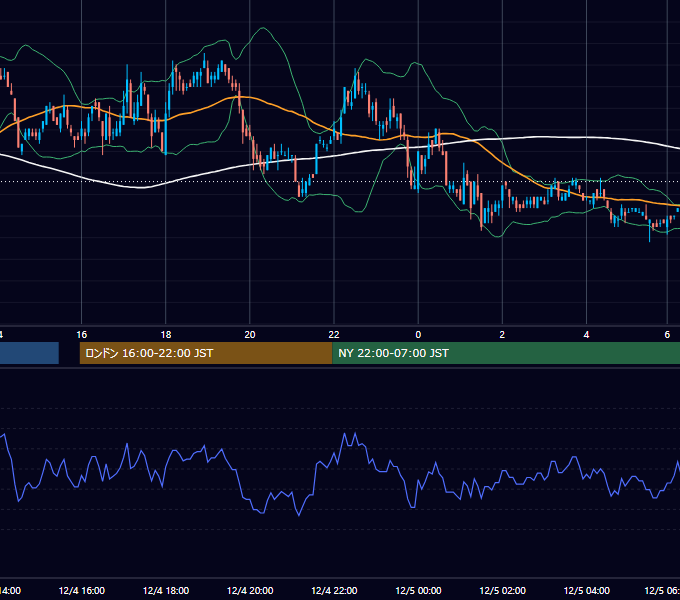Viewport: 680px width, 600px height.
Task: Select the NY 22:00-07:00 JST session bar
Action: click(506, 353)
